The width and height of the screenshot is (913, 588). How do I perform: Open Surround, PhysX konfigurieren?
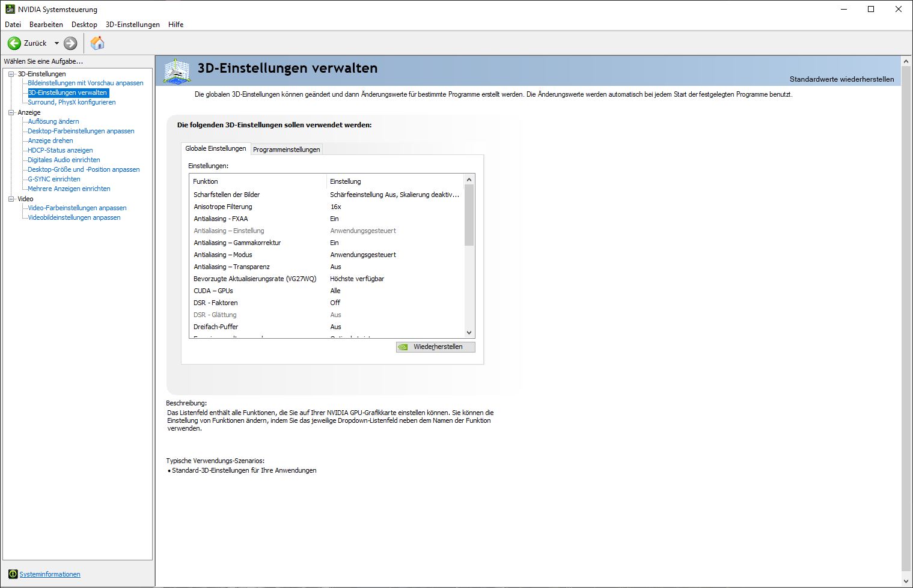tap(72, 102)
